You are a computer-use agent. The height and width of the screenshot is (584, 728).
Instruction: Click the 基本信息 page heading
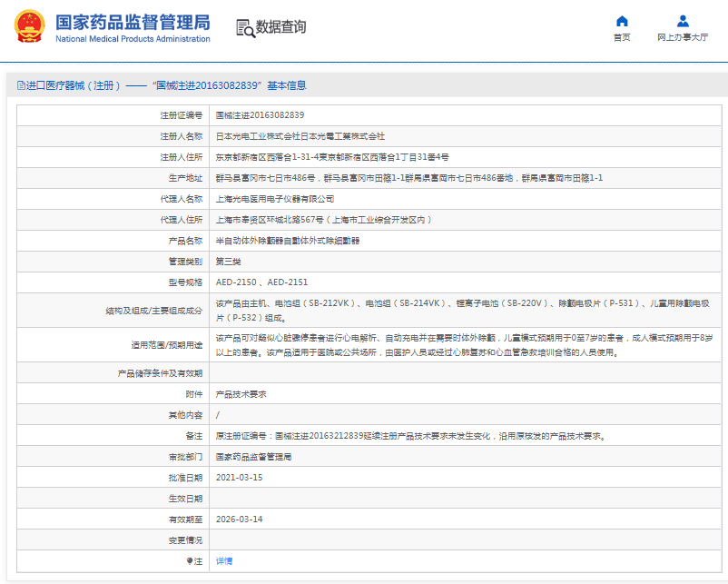(287, 85)
